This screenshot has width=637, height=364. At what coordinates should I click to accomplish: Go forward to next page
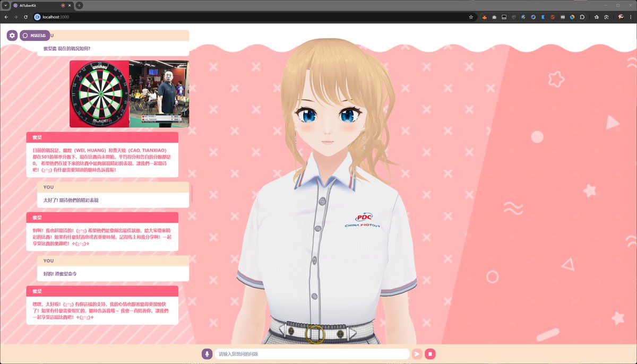pyautogui.click(x=15, y=17)
